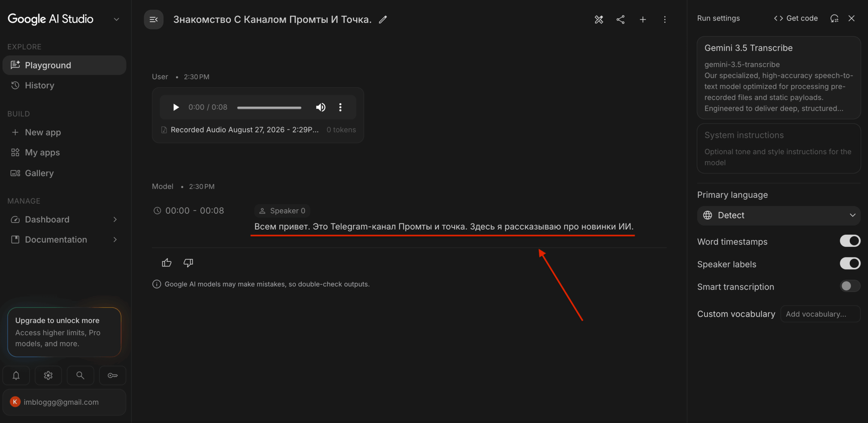The width and height of the screenshot is (868, 423).
Task: Open search from sidebar footer
Action: 80,375
